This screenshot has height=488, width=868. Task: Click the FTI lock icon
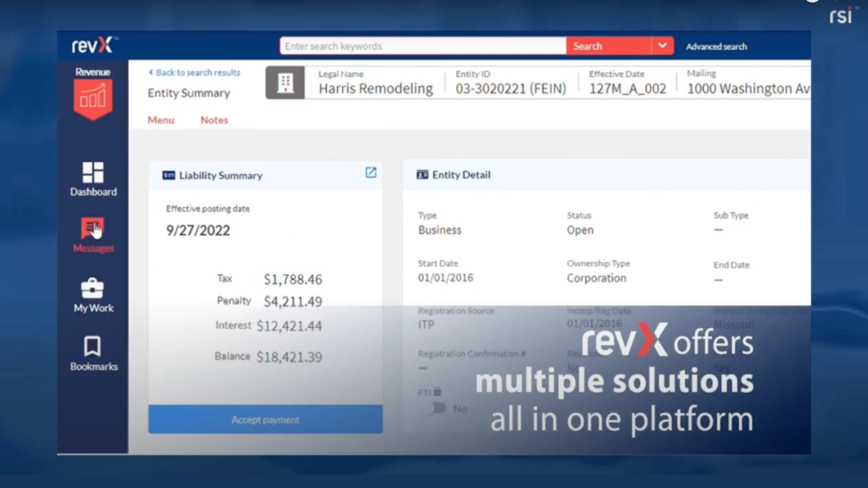[x=437, y=392]
